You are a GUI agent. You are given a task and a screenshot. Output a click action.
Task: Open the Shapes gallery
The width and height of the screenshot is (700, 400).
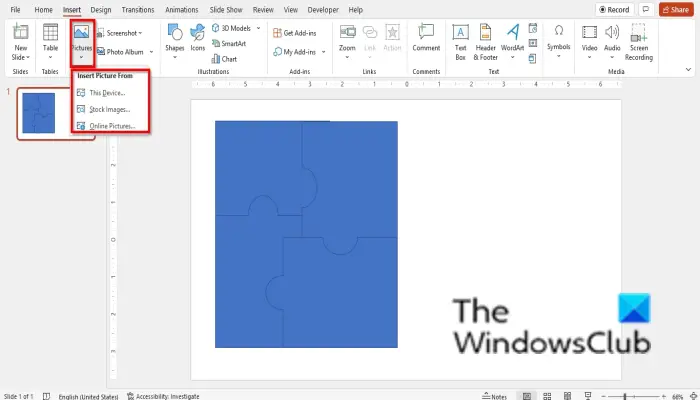tap(175, 42)
